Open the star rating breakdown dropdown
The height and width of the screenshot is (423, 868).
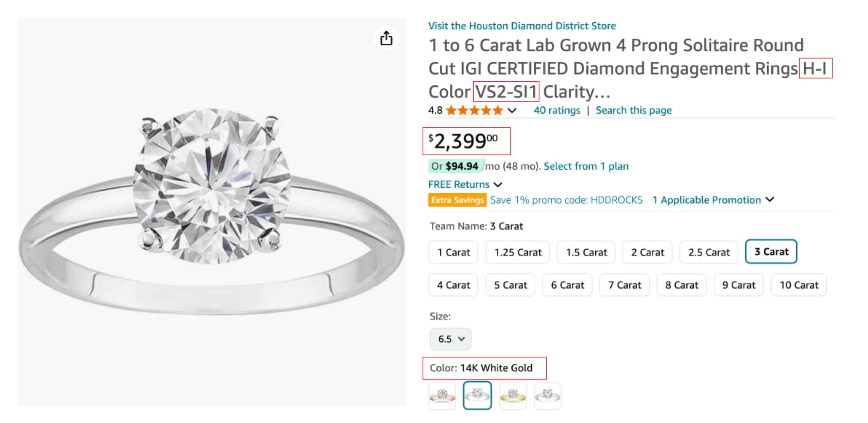point(512,110)
